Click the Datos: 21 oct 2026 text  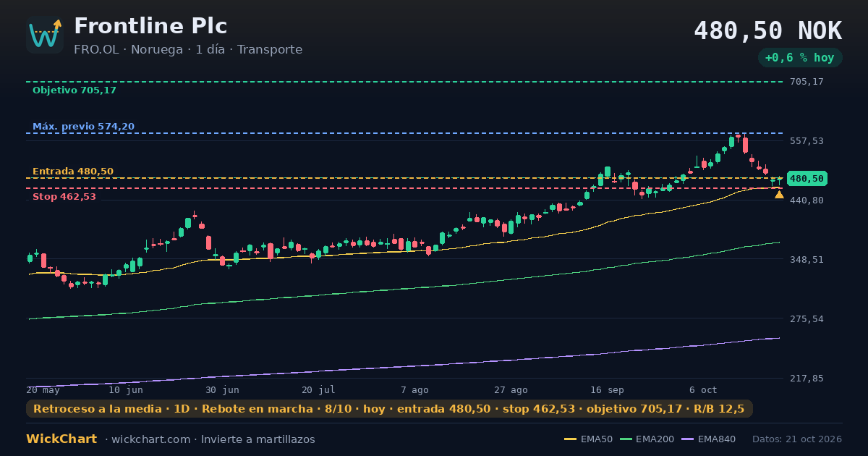[x=797, y=439]
